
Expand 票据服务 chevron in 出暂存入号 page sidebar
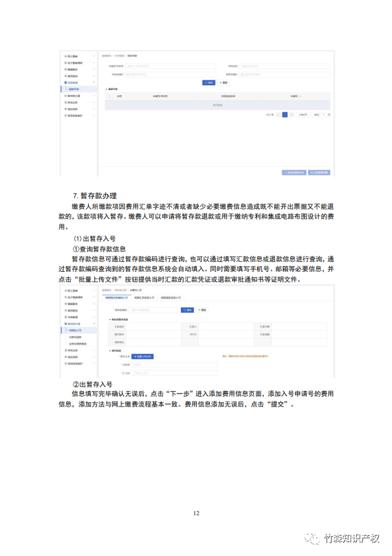[x=94, y=304]
